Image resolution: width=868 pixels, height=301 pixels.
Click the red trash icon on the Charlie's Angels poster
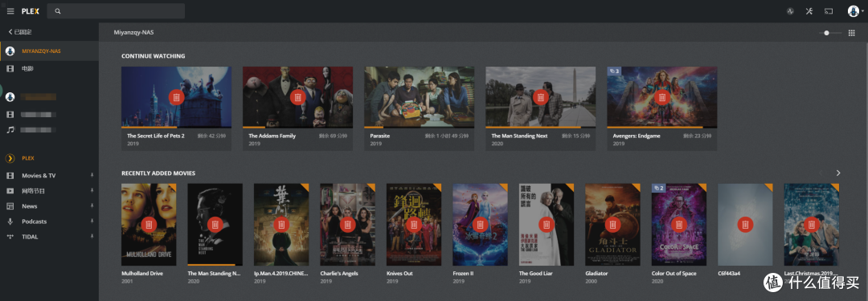tap(348, 225)
